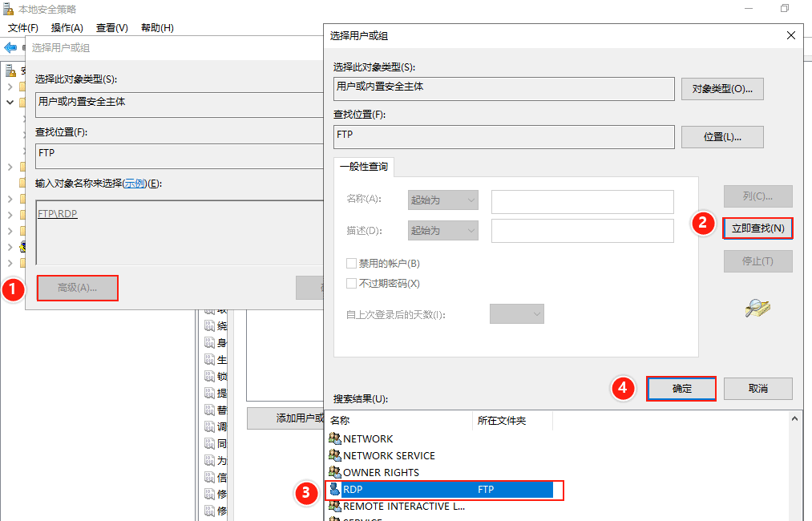Click in the Name query text field
This screenshot has height=521, width=812.
[583, 202]
